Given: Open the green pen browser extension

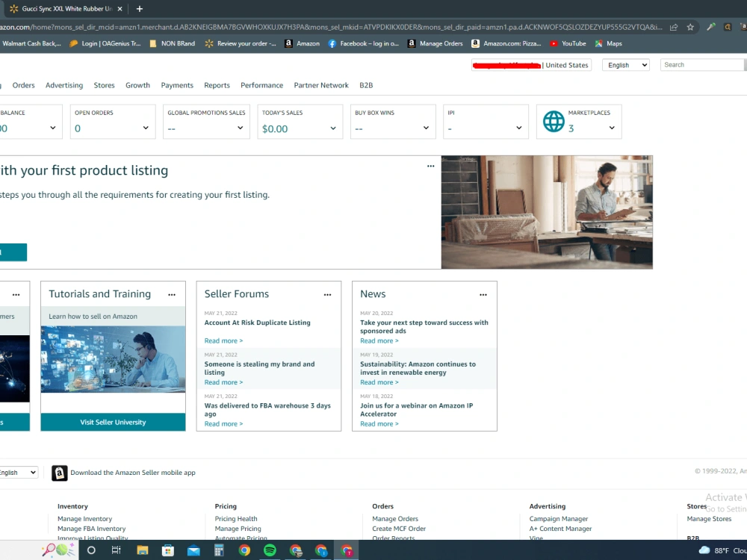Looking at the screenshot, I should pyautogui.click(x=711, y=27).
